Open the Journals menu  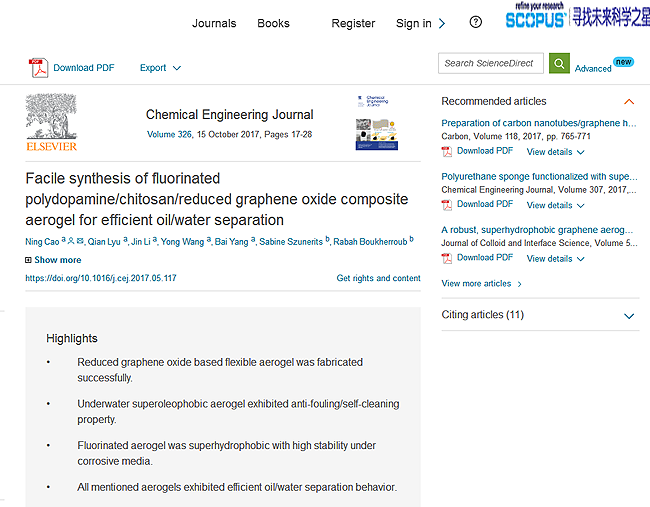214,23
